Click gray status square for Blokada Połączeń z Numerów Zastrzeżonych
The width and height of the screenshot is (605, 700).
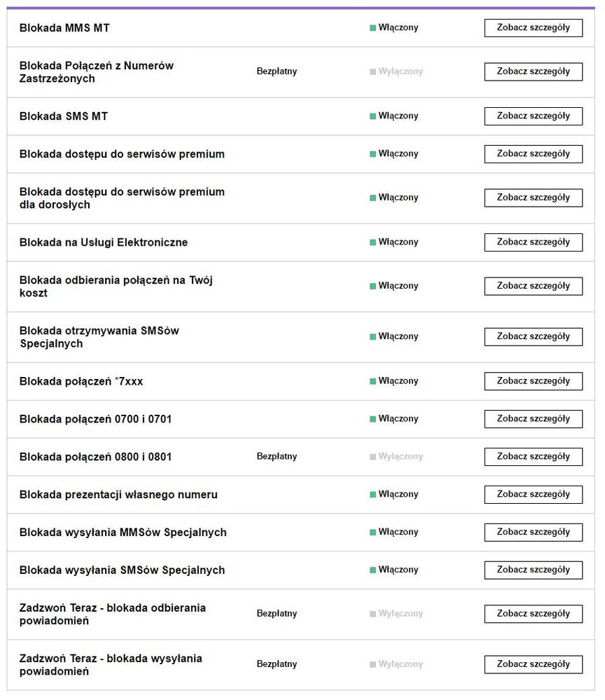373,71
